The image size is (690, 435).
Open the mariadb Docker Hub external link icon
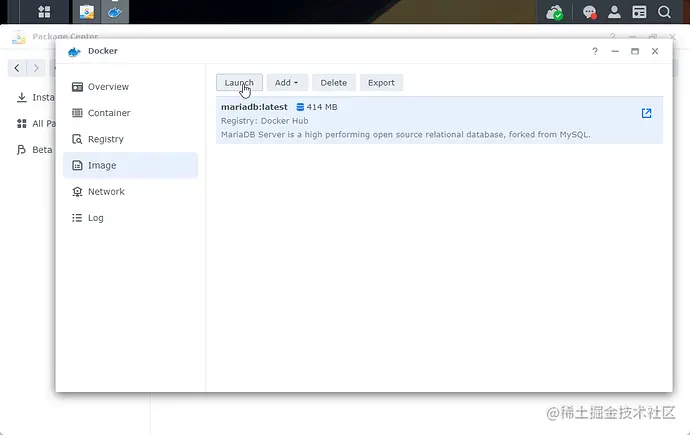(x=646, y=113)
